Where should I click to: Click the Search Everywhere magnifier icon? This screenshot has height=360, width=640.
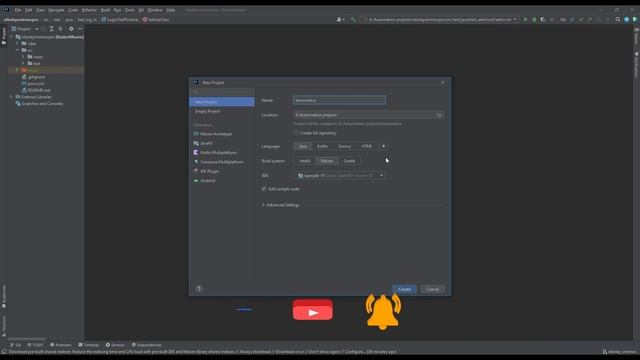618,19
